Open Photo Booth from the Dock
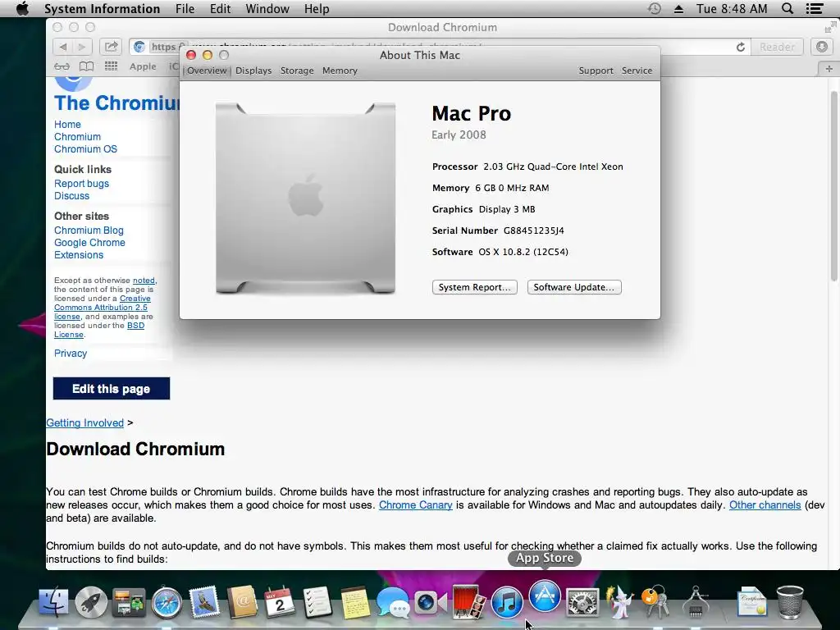Viewport: 840px width, 630px height. point(468,602)
